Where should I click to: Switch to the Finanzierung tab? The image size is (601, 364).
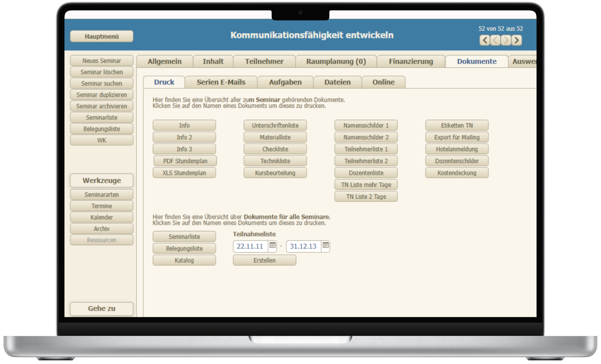(x=411, y=62)
